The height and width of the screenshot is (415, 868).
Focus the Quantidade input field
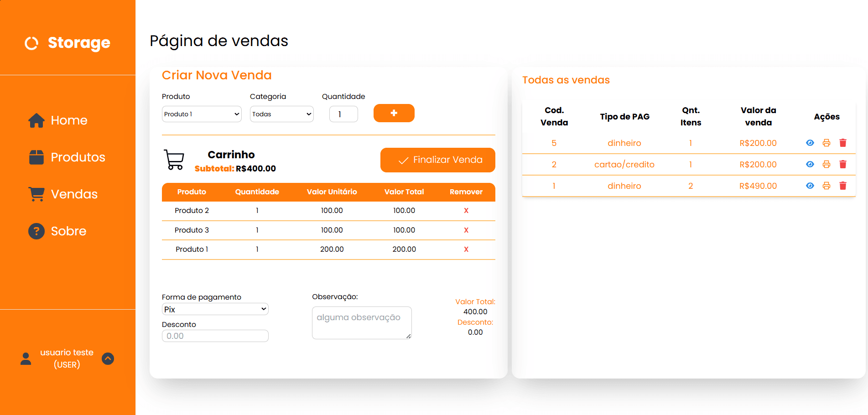point(343,114)
